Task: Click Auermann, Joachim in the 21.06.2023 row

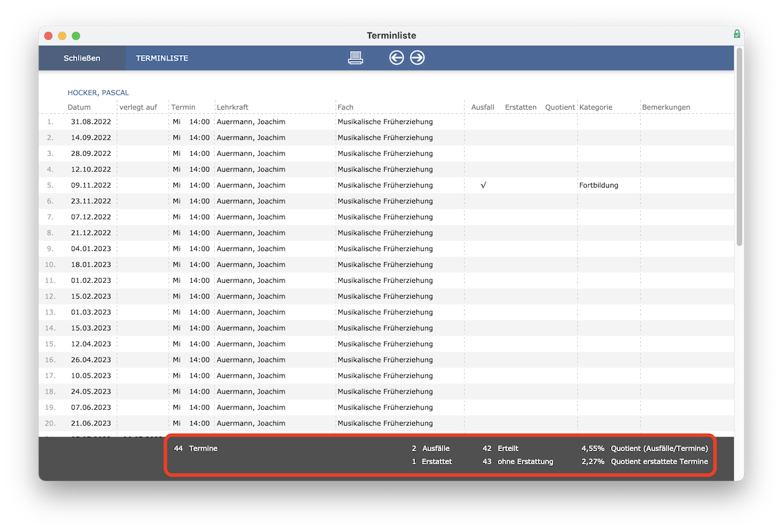Action: coord(251,423)
